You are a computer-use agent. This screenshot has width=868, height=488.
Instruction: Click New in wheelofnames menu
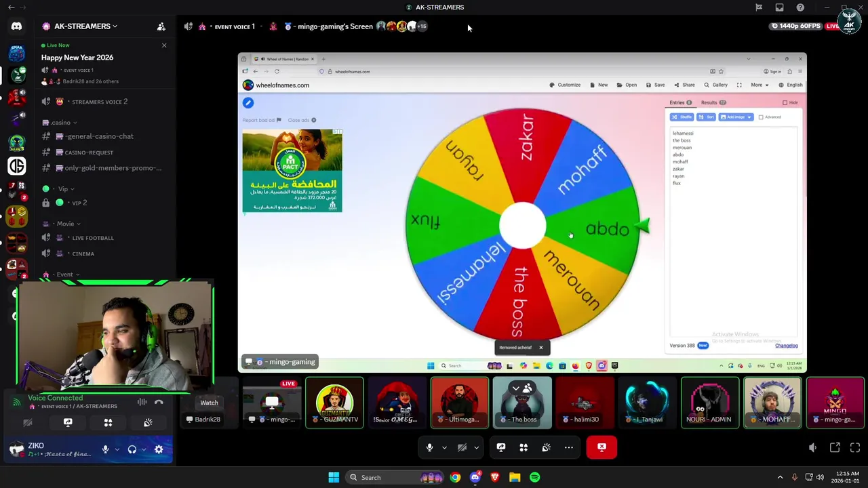click(599, 85)
